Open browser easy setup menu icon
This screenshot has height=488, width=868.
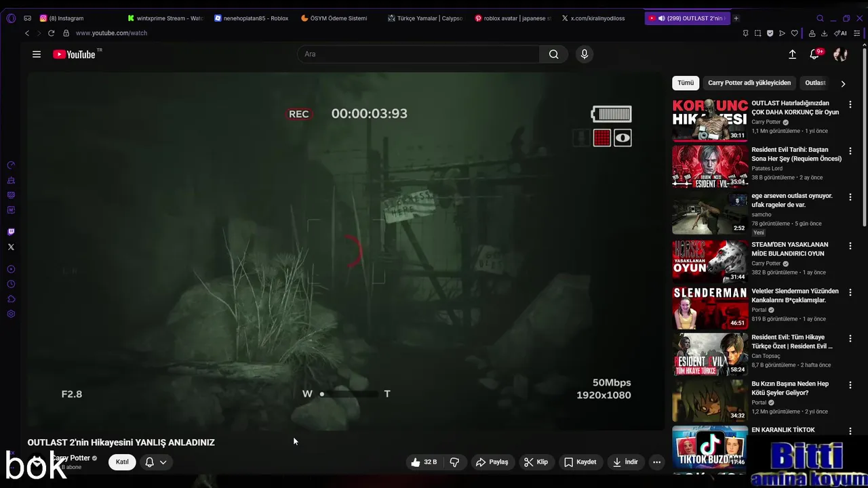[x=856, y=33]
